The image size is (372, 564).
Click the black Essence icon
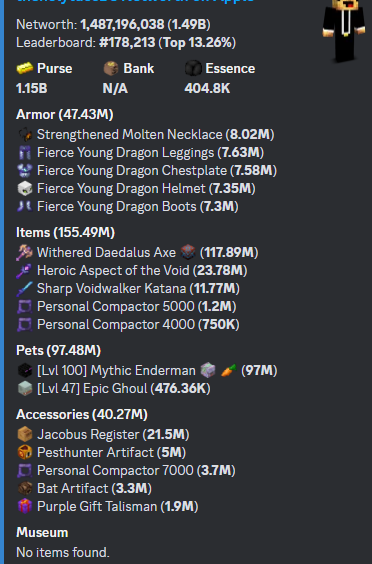193,68
